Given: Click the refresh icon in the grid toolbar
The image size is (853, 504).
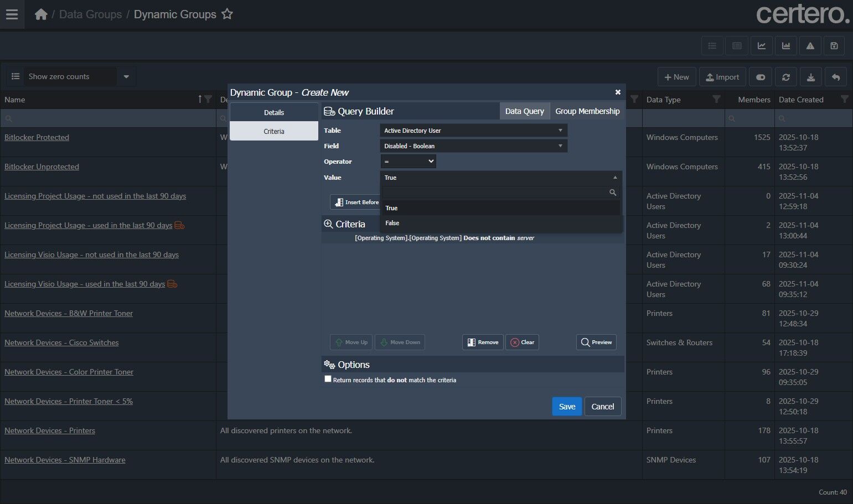Looking at the screenshot, I should point(786,77).
